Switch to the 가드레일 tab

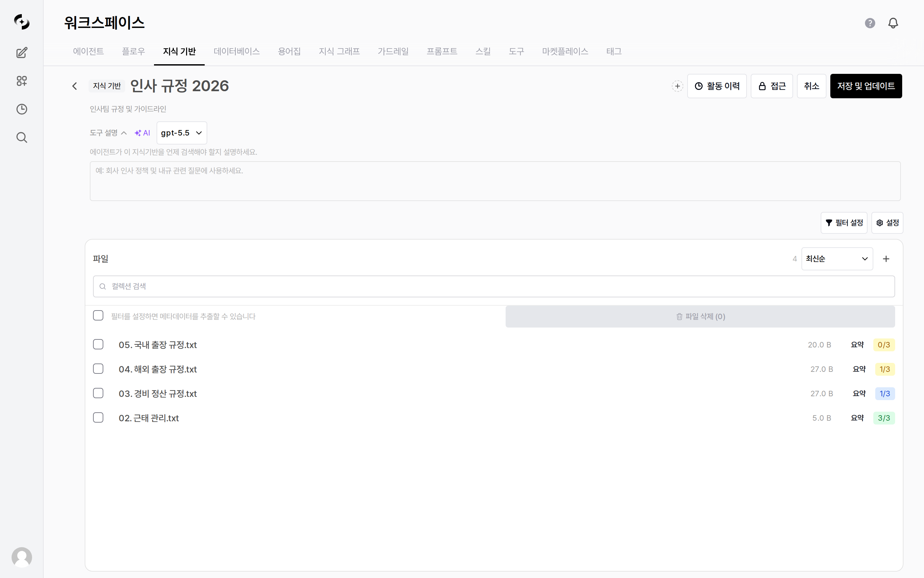coord(393,51)
